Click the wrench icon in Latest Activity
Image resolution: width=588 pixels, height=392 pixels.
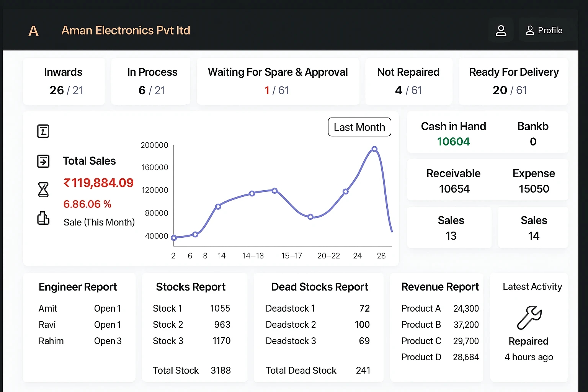[529, 317]
